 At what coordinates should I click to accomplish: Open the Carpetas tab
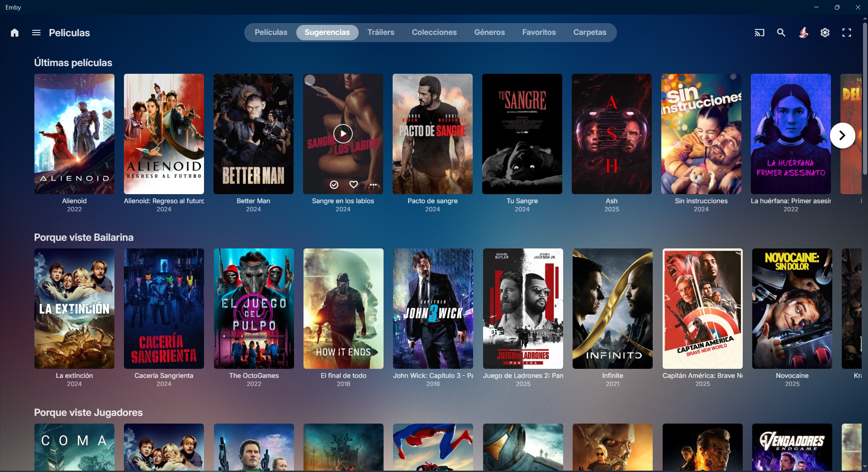[x=590, y=33]
